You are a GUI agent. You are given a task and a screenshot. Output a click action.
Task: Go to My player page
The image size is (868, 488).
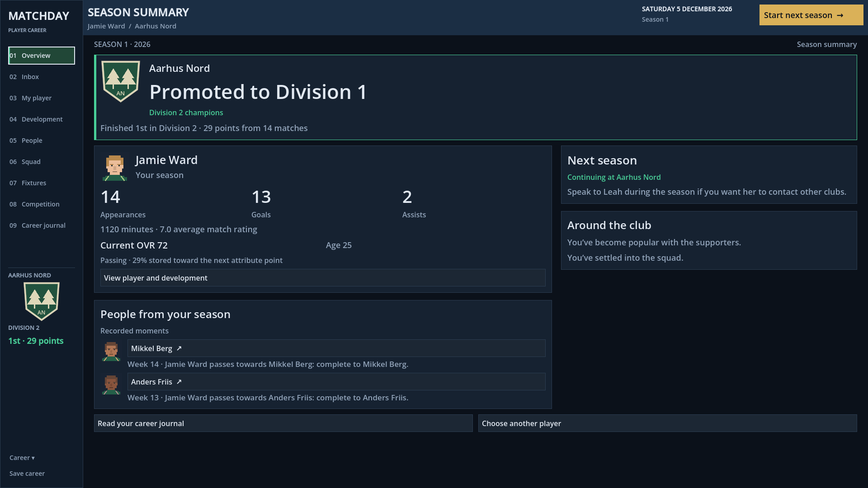pos(42,98)
